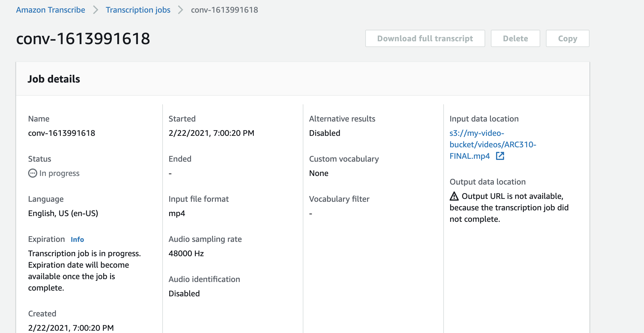Image resolution: width=644 pixels, height=333 pixels.
Task: Click the Vocabulary filter label
Action: click(339, 199)
